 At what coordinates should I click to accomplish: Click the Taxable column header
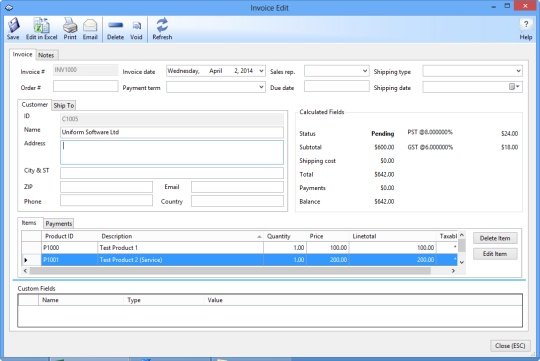447,236
